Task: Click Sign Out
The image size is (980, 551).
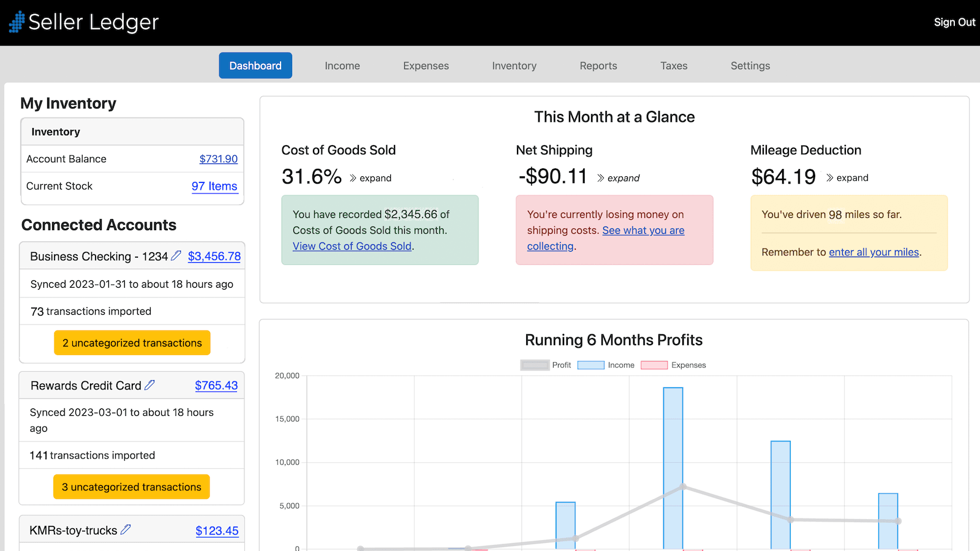Action: point(954,22)
